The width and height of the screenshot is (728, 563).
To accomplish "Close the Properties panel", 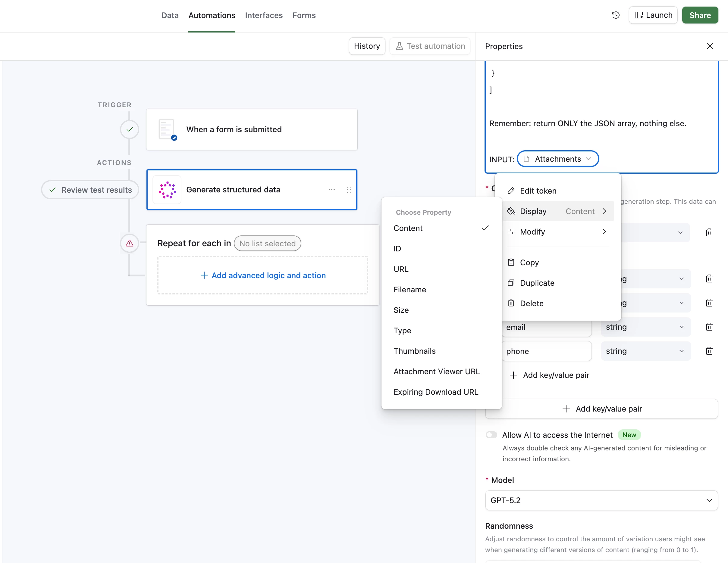I will 710,46.
